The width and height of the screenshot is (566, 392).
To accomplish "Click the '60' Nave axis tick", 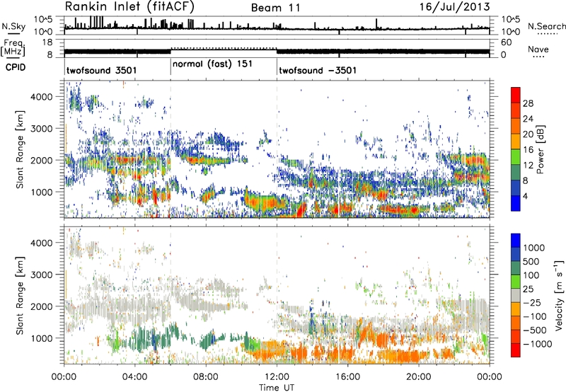I will coord(506,42).
